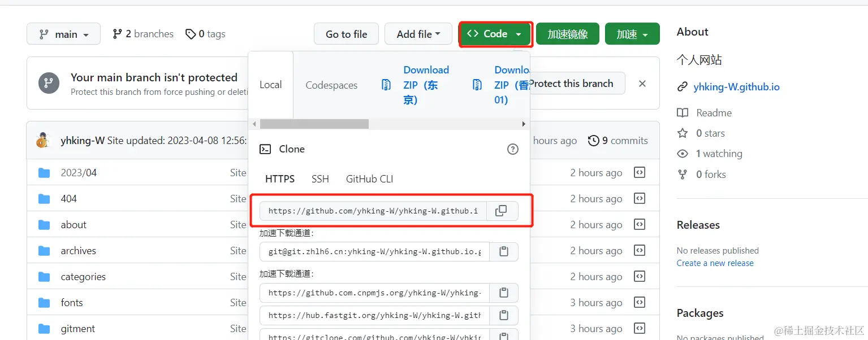Open the Packages heading link
This screenshot has height=340, width=868.
pyautogui.click(x=700, y=313)
